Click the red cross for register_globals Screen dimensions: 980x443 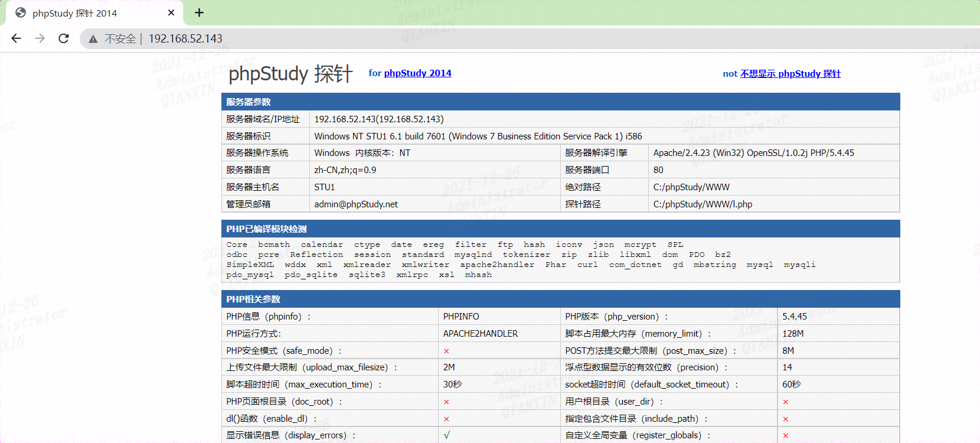[x=785, y=435]
